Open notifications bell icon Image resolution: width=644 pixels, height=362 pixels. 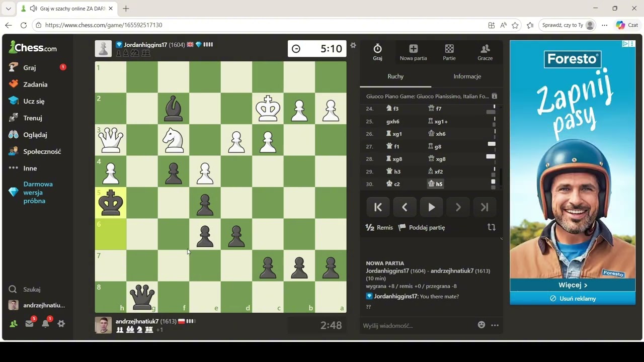pyautogui.click(x=45, y=324)
